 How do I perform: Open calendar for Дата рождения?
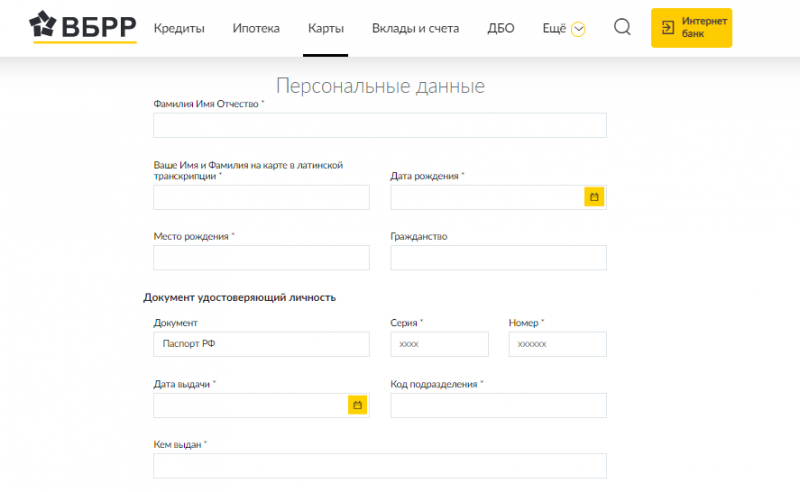point(594,197)
